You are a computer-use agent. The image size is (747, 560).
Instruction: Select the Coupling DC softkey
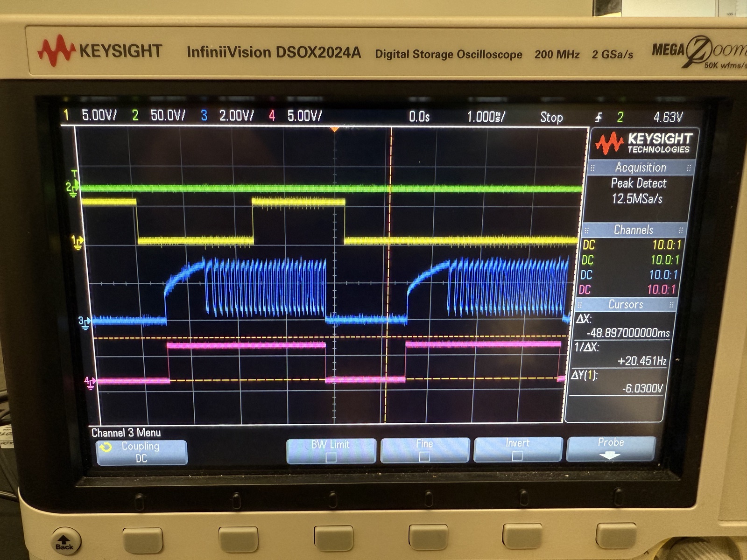pos(141,452)
